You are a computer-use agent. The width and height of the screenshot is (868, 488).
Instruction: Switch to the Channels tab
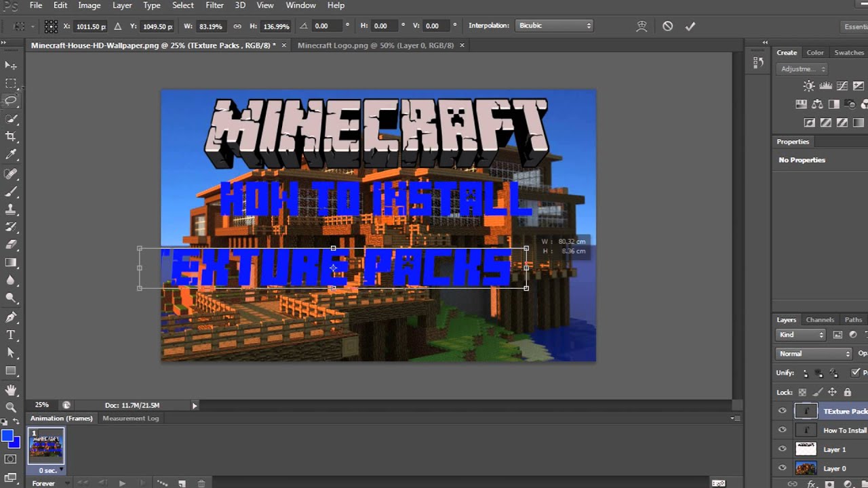820,320
